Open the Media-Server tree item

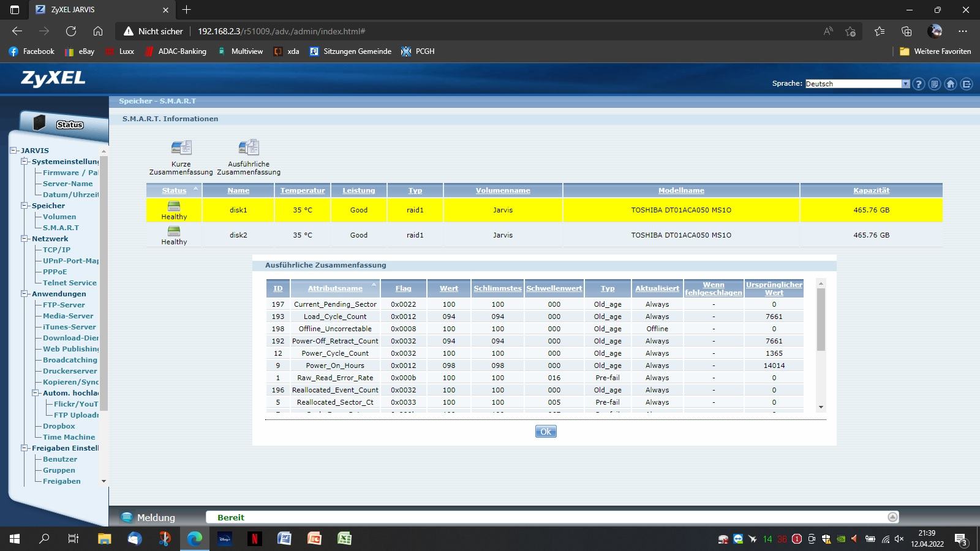tap(68, 316)
